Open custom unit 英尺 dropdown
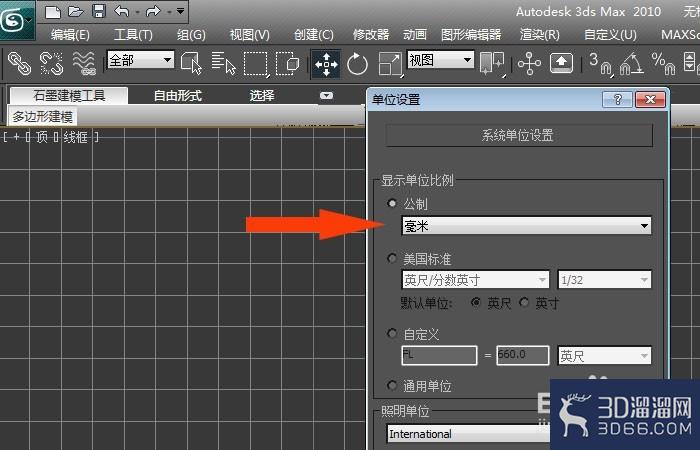Viewport: 700px width, 450px height. coord(604,356)
